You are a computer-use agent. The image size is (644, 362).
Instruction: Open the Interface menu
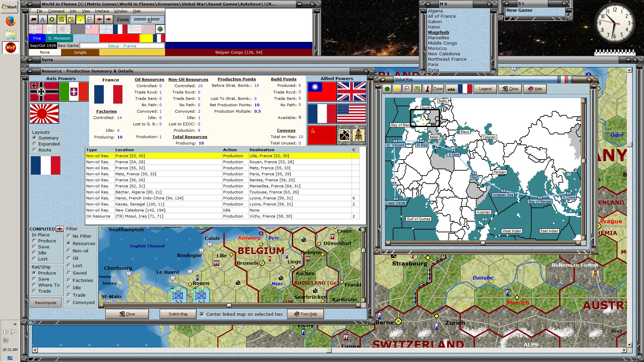tap(102, 11)
